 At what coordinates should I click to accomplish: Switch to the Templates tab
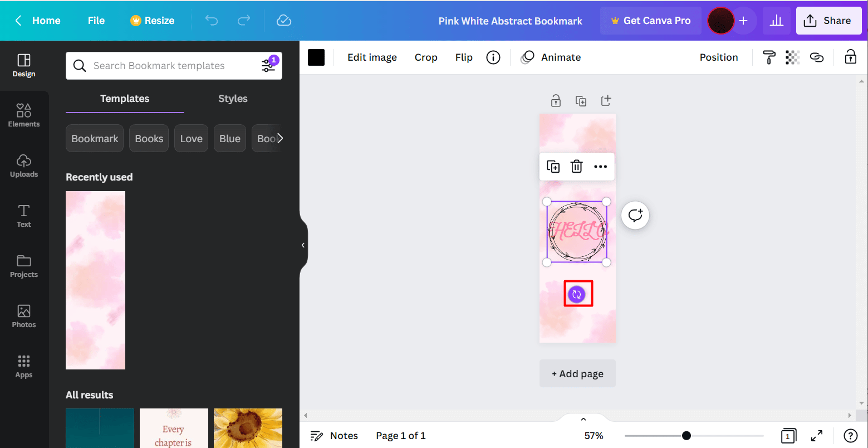click(125, 99)
